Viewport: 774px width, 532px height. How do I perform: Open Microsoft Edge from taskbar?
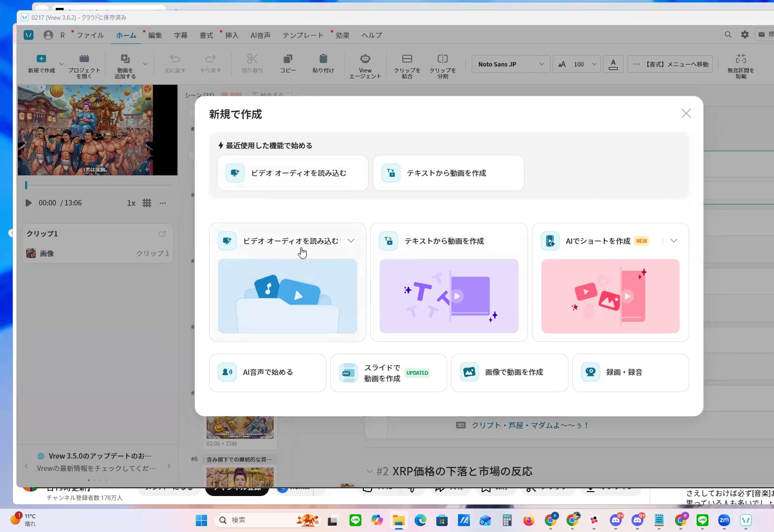tap(420, 520)
